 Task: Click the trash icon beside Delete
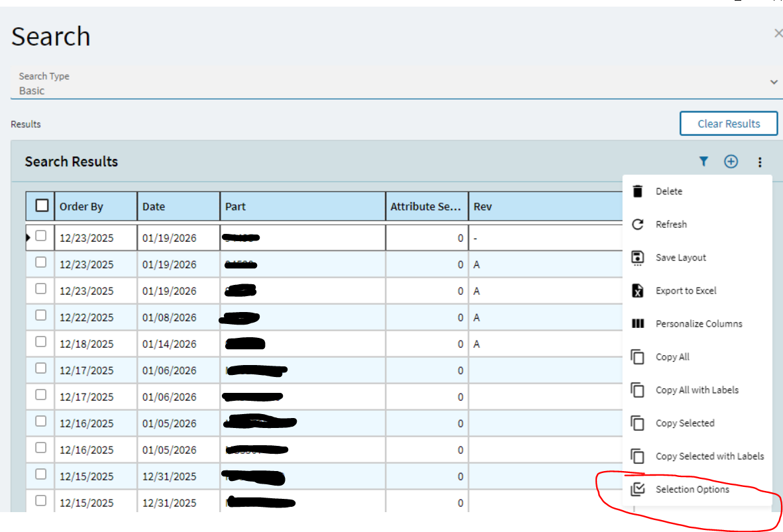(638, 191)
